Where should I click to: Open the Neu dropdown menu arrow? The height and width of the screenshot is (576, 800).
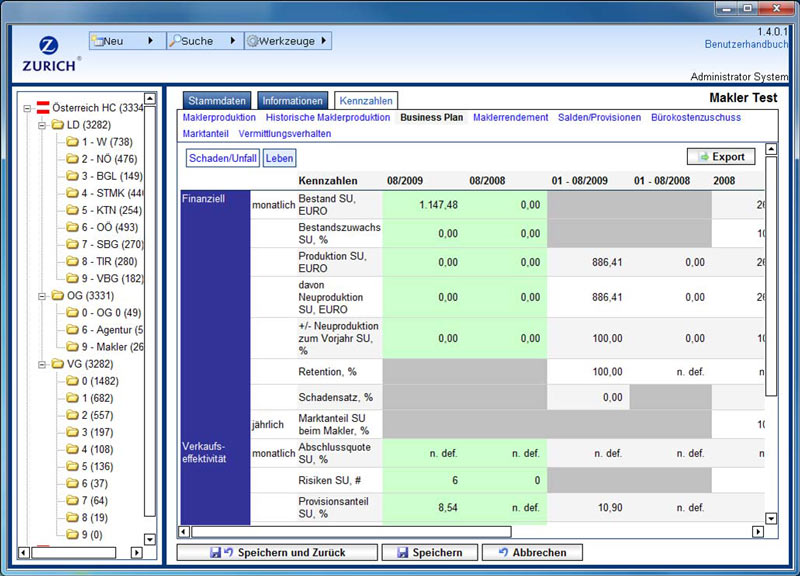point(150,41)
